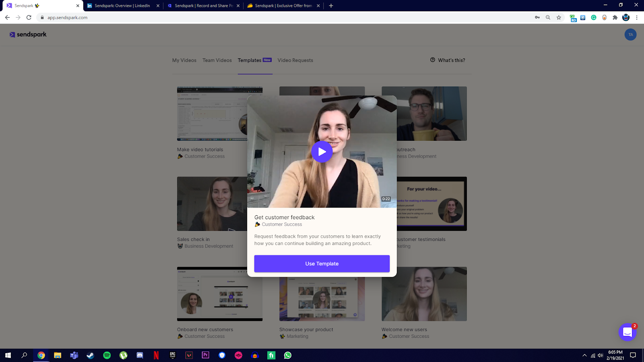Select the Sales check in template title

(193, 239)
